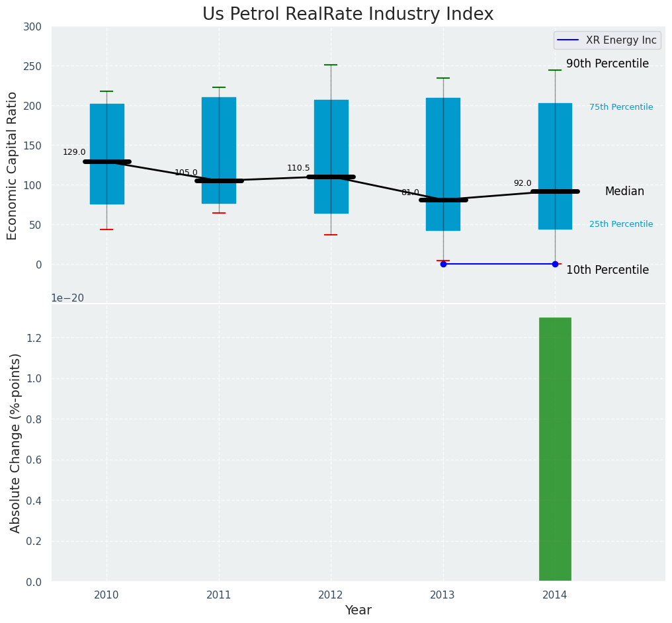Click the 129.0 median value label
Viewport: 672px width, 623px height.
pos(74,152)
